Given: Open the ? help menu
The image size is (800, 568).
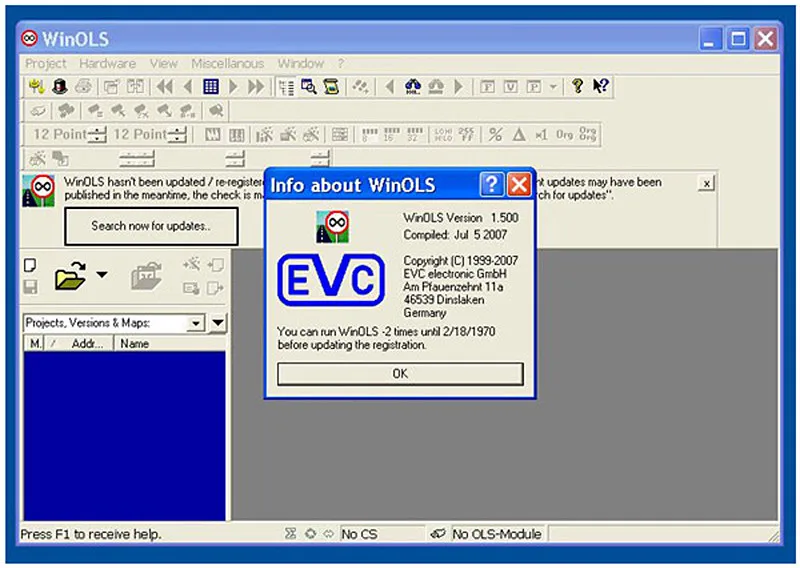Looking at the screenshot, I should point(340,63).
